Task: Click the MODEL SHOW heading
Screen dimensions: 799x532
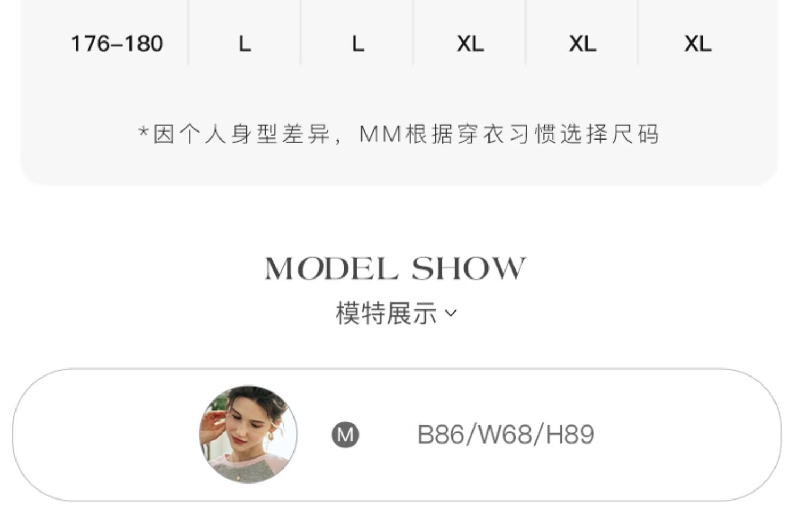Action: [395, 268]
